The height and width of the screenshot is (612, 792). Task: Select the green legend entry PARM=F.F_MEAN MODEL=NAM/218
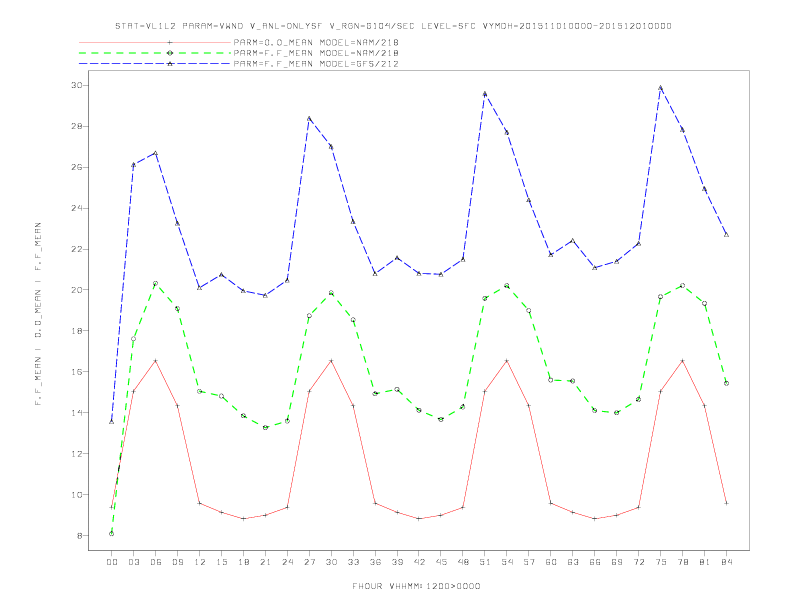(316, 53)
